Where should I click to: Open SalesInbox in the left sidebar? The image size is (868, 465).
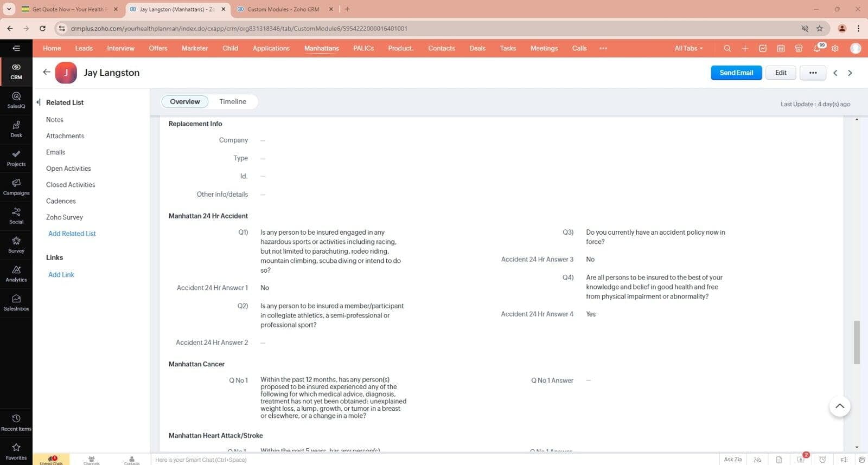(16, 302)
